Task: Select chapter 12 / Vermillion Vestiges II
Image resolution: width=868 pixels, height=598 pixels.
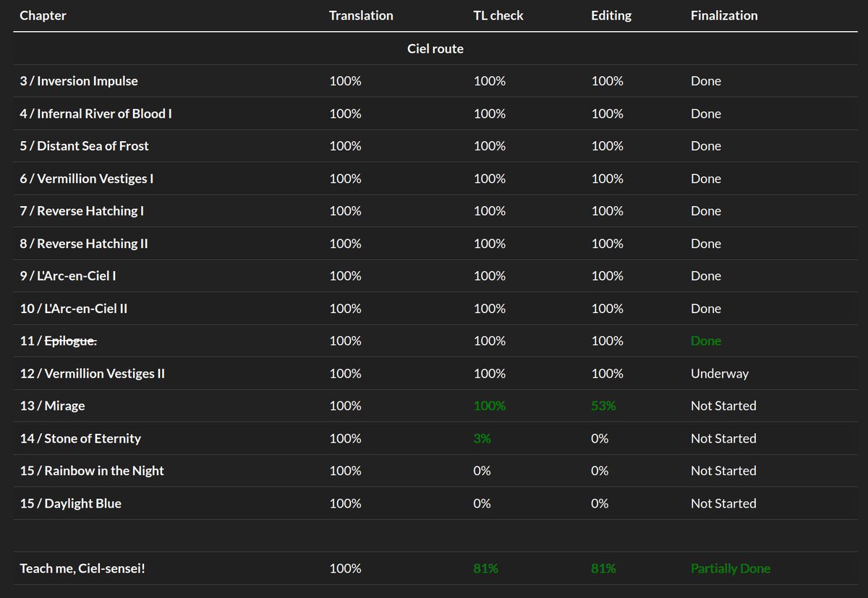Action: [x=93, y=374]
